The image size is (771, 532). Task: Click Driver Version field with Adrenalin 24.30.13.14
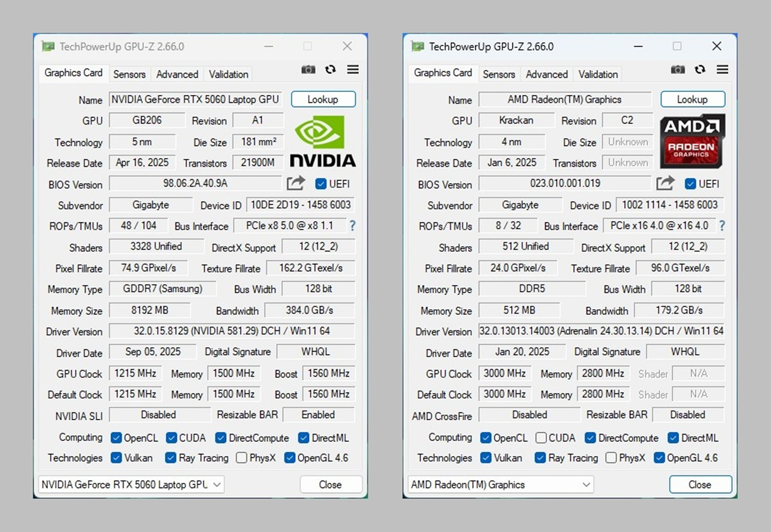point(601,331)
